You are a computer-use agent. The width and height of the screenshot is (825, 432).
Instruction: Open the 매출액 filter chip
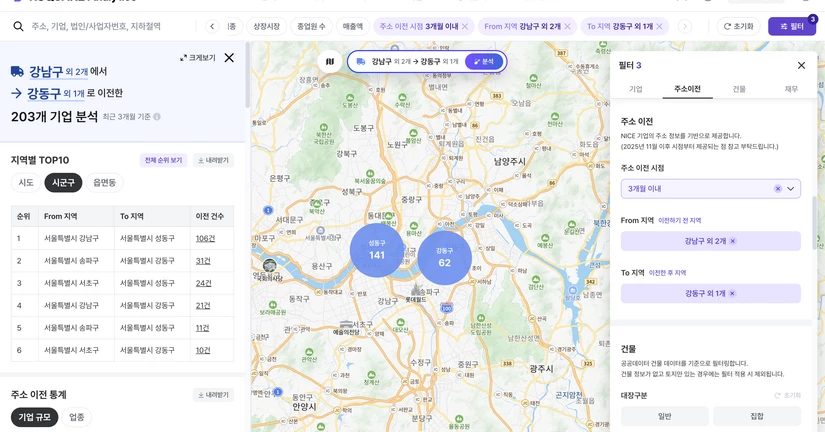pos(353,26)
